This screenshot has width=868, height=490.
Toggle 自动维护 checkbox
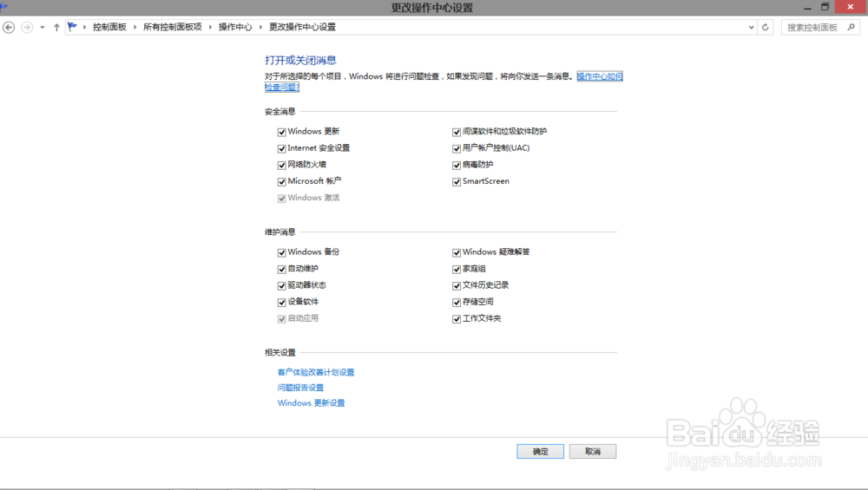click(x=282, y=270)
